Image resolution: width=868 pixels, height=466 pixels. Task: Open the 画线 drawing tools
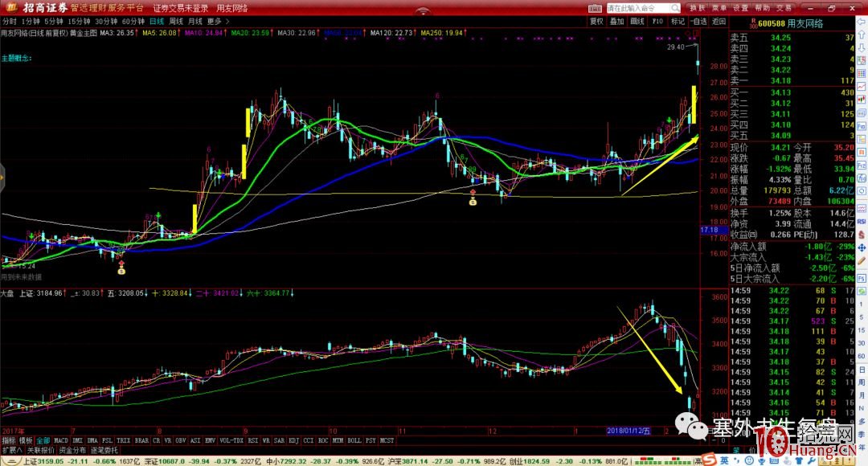click(x=637, y=22)
